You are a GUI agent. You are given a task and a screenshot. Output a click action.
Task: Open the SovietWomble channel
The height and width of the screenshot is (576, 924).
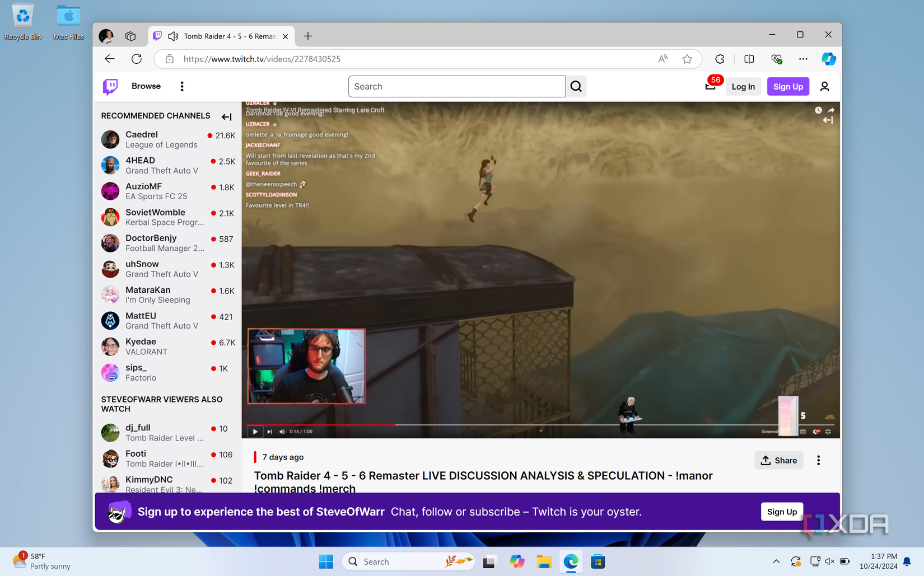point(168,217)
